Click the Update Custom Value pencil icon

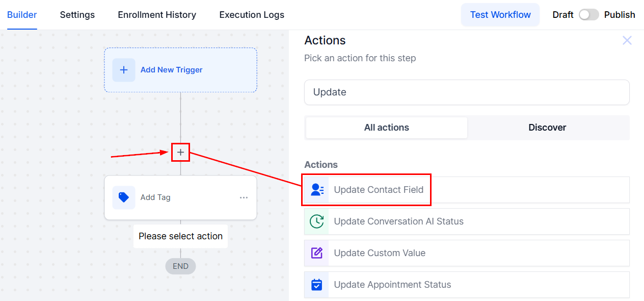(317, 253)
